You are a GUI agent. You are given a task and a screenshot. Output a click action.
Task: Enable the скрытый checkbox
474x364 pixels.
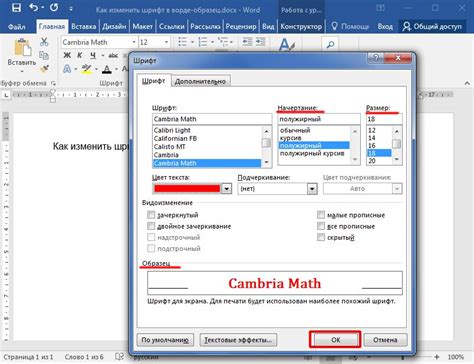click(x=321, y=237)
